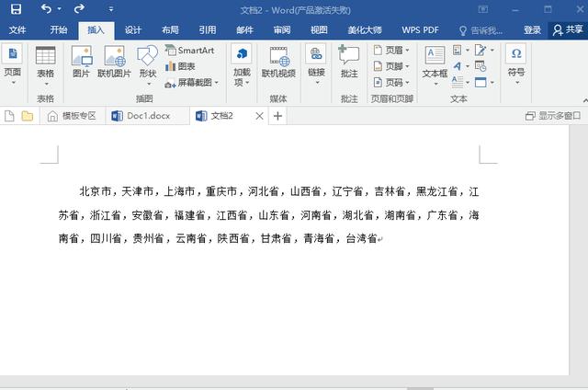Viewport: 588px width, 390px height.
Task: Click the Save icon in title bar
Action: coord(16,8)
